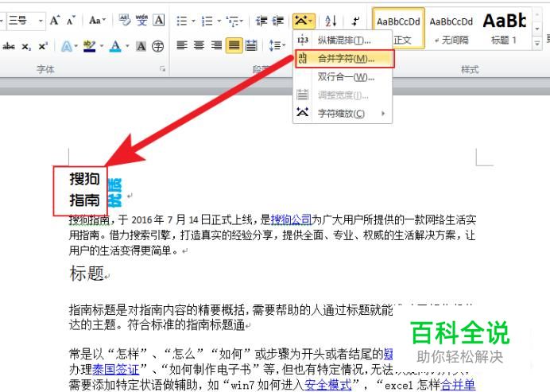Screen dimensions: 550x392
Task: Apply the 无间隔 style
Action: (451, 29)
